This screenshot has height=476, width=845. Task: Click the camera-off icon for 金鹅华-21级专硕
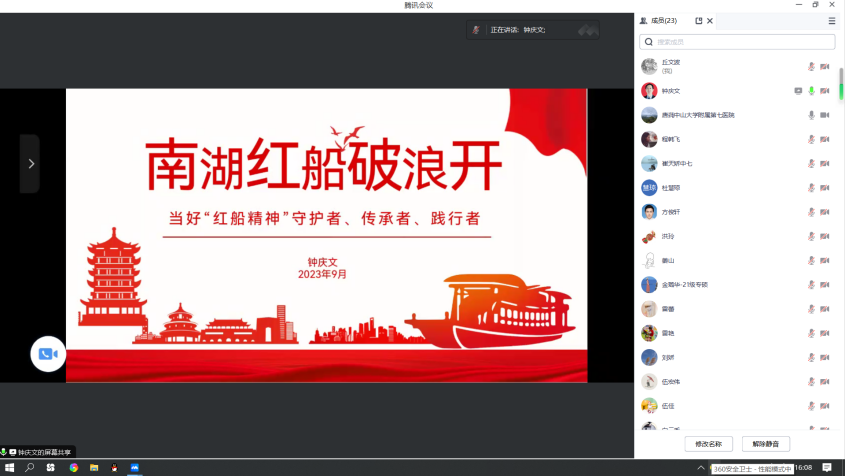pos(825,285)
